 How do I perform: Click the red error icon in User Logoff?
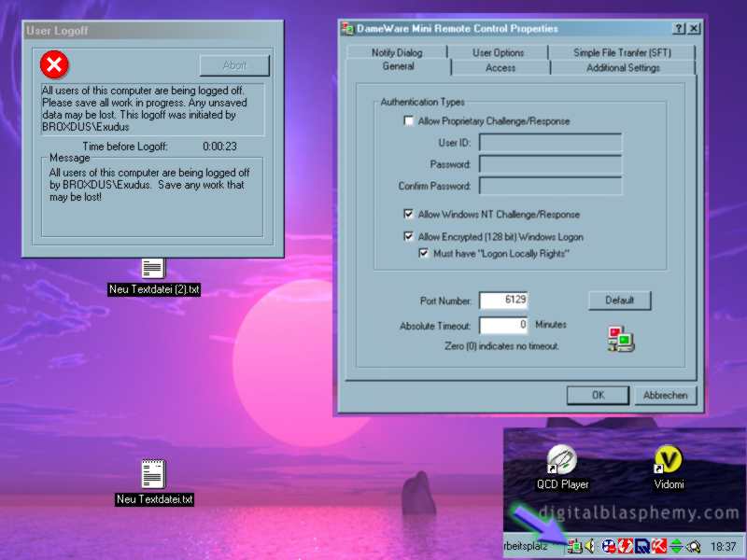(x=54, y=64)
